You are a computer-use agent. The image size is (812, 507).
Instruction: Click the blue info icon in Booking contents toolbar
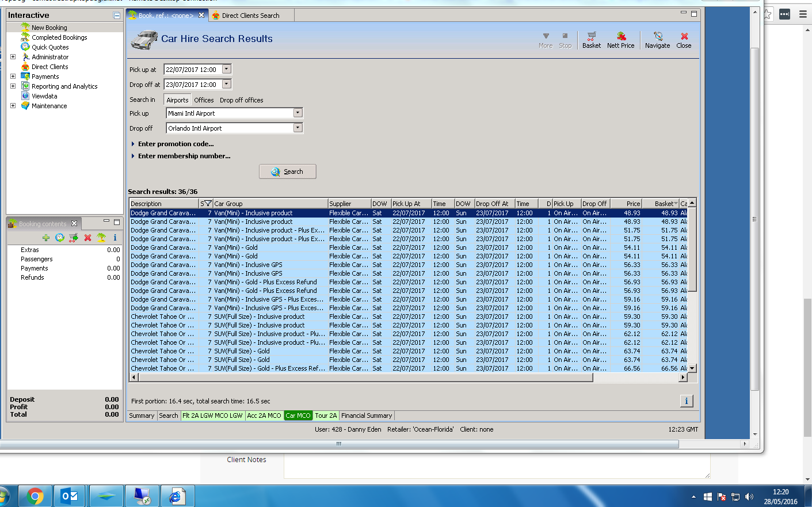(115, 238)
